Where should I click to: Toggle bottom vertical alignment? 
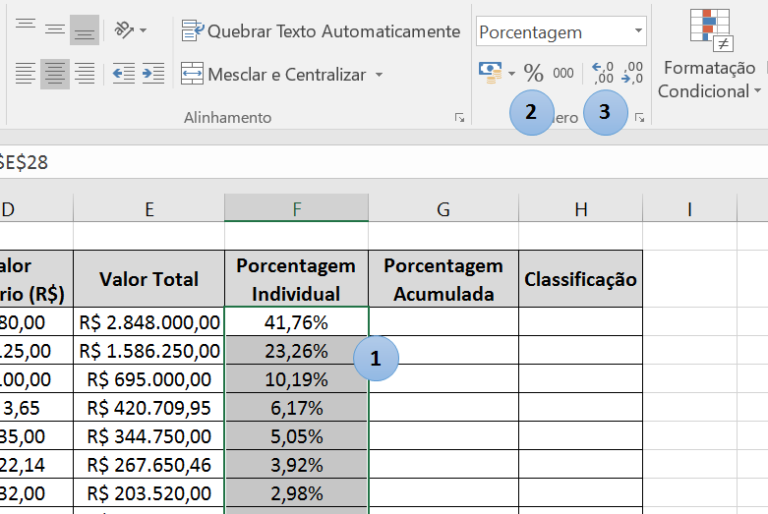[84, 30]
